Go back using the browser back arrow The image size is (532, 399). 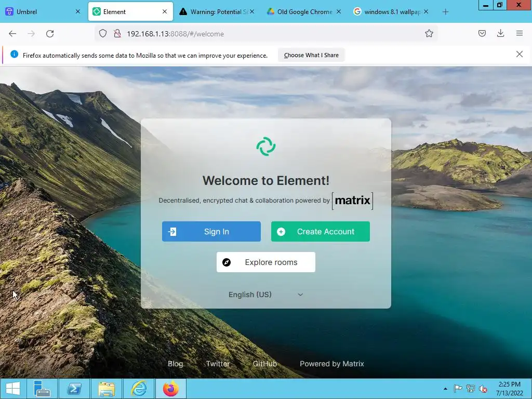coord(12,34)
